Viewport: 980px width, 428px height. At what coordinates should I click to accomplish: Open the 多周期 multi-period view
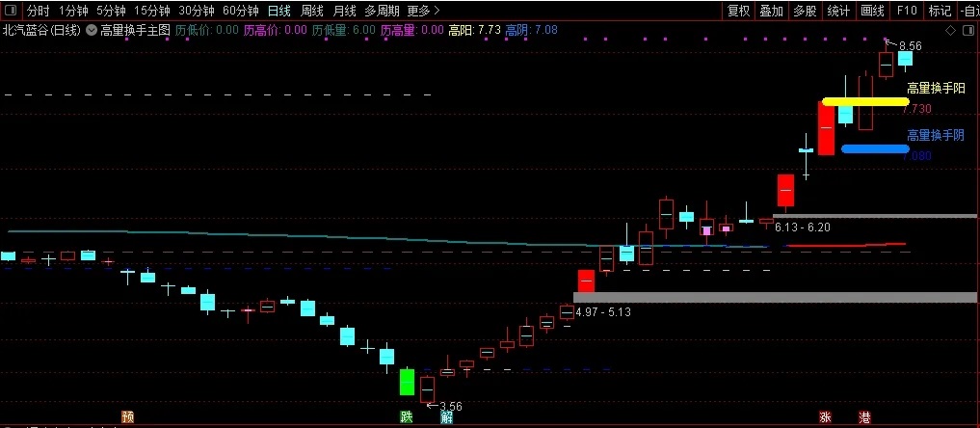click(x=382, y=11)
